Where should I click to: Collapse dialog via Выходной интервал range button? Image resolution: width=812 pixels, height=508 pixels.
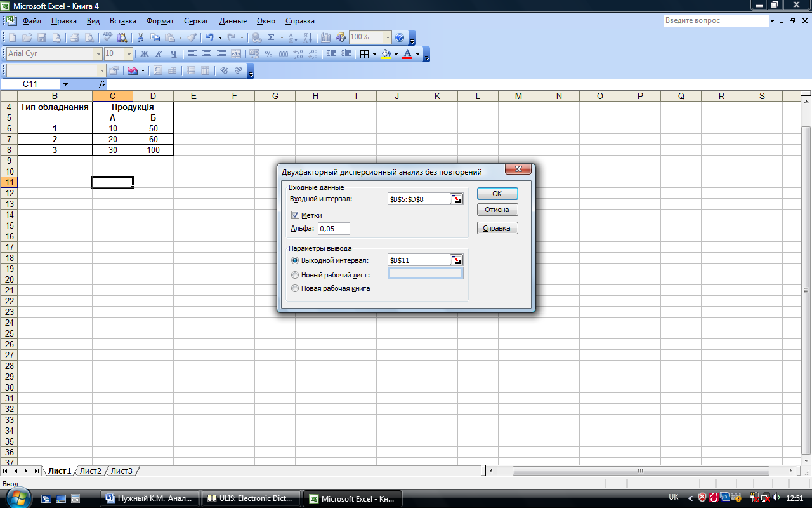[457, 260]
